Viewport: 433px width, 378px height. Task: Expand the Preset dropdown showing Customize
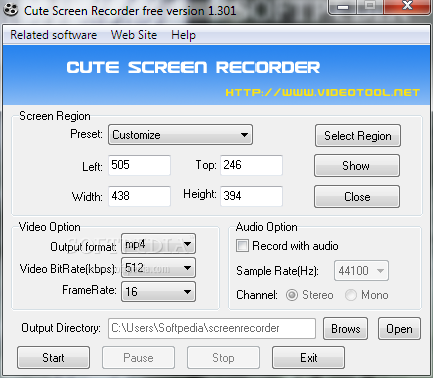click(180, 135)
